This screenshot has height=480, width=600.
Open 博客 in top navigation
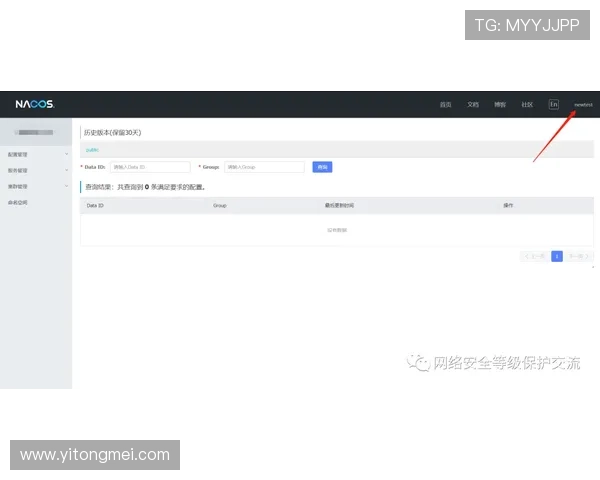(500, 104)
